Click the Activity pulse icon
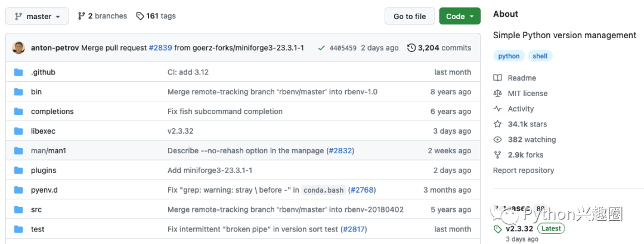The width and height of the screenshot is (644, 244). (x=498, y=109)
